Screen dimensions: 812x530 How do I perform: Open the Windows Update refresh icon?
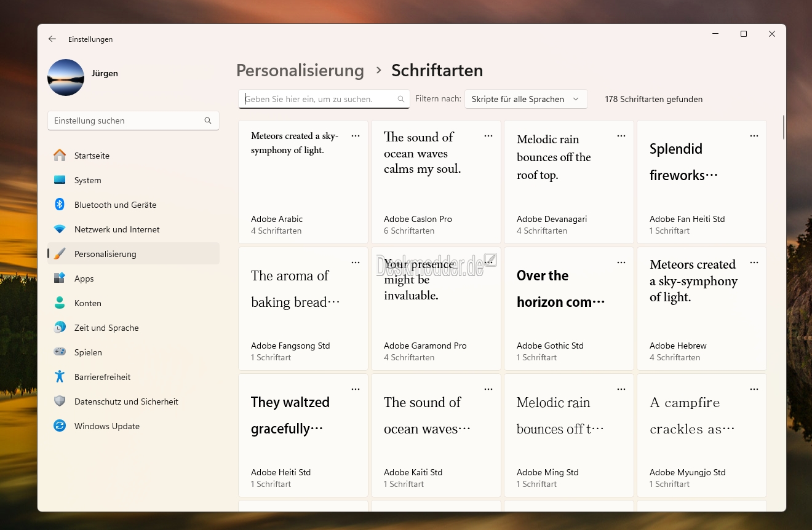click(60, 426)
